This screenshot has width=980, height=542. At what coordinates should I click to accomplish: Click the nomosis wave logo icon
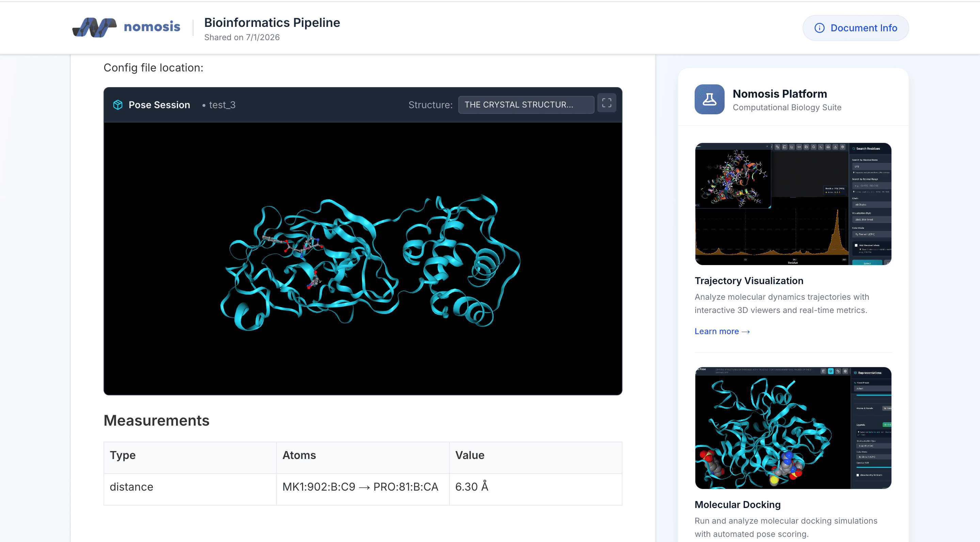[x=94, y=27]
